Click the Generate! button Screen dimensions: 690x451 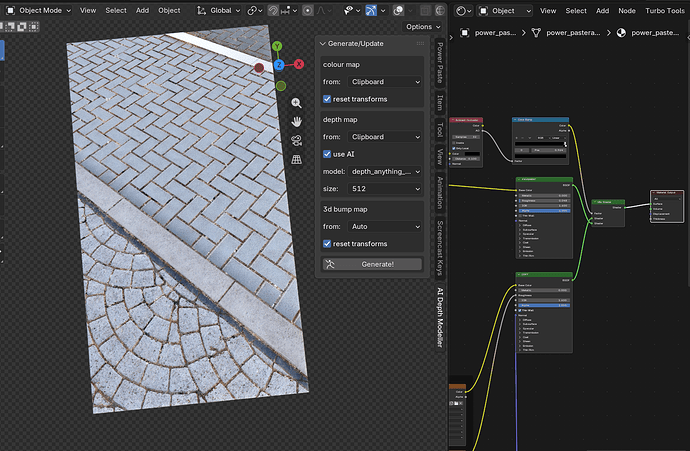(x=372, y=264)
